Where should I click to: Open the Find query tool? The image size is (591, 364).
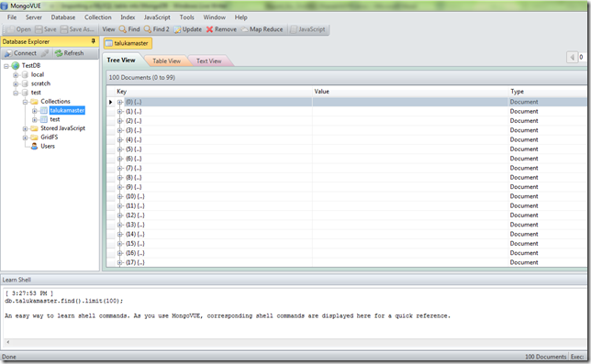click(x=129, y=29)
